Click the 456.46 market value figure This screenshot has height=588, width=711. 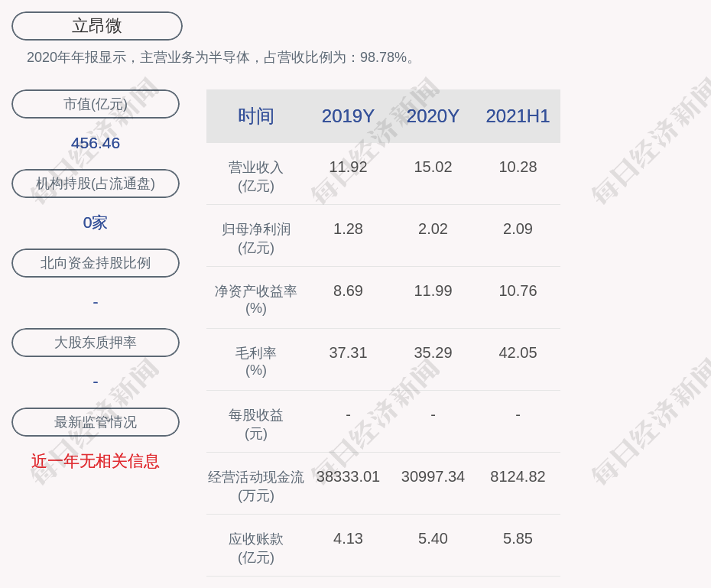[96, 143]
